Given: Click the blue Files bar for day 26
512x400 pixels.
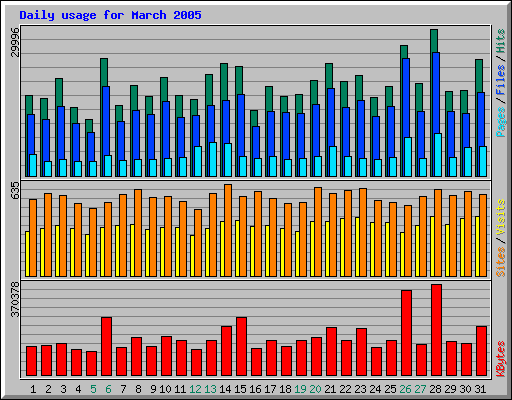Looking at the screenshot, I should (405, 98).
